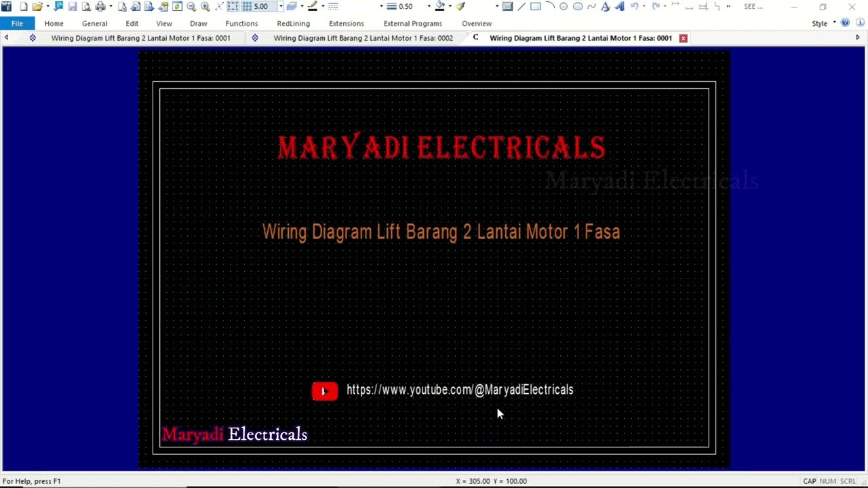Select the circle drawing tool
Viewport: 868px width, 488px height.
(564, 6)
